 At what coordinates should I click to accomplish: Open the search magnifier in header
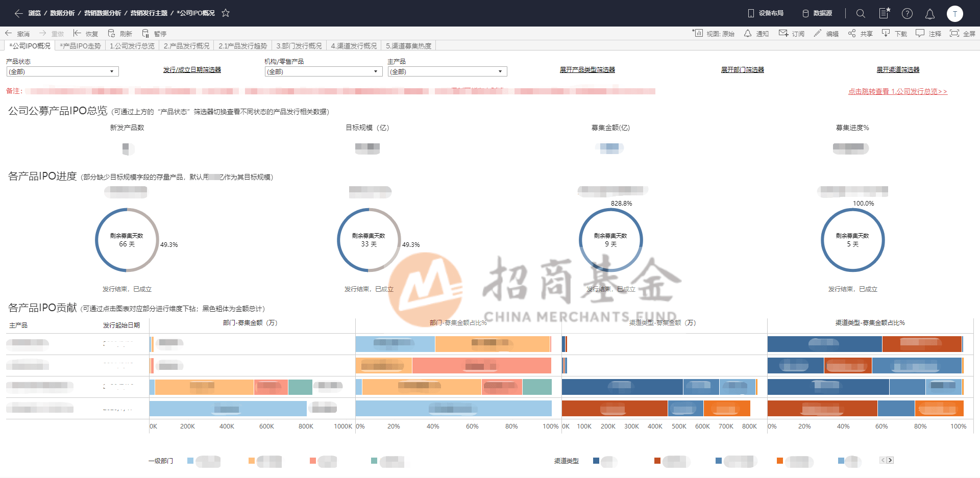pyautogui.click(x=861, y=13)
